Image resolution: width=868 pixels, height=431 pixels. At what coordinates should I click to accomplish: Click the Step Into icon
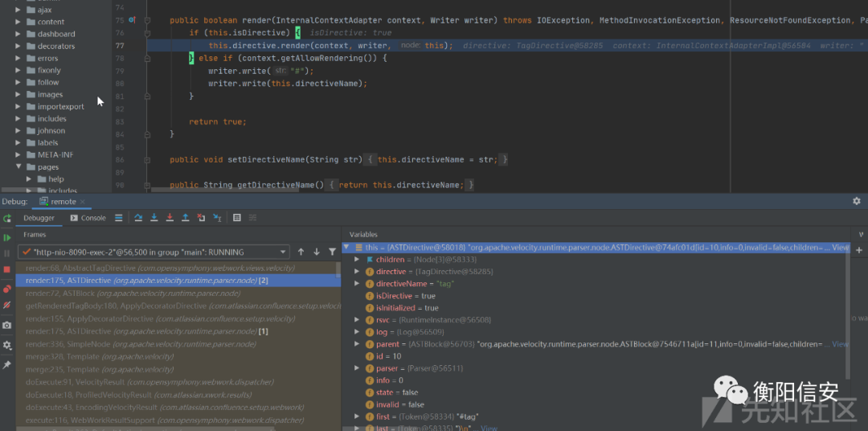(154, 218)
